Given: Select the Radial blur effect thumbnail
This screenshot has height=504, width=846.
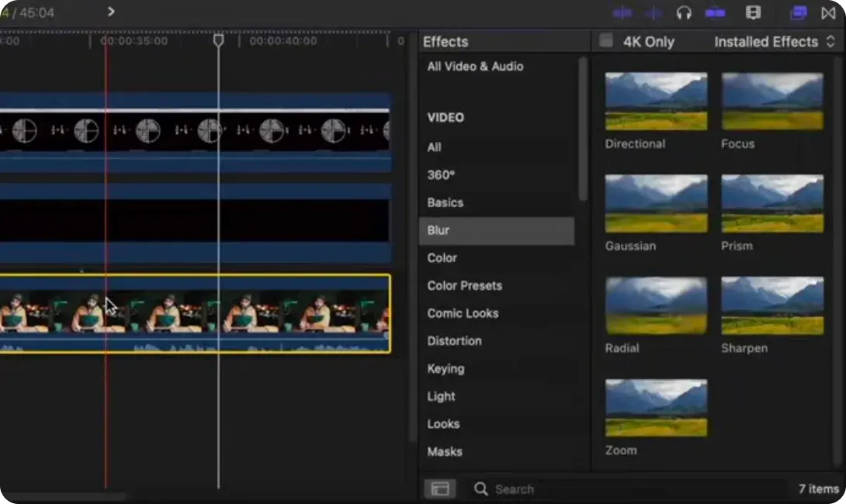Looking at the screenshot, I should pyautogui.click(x=656, y=306).
